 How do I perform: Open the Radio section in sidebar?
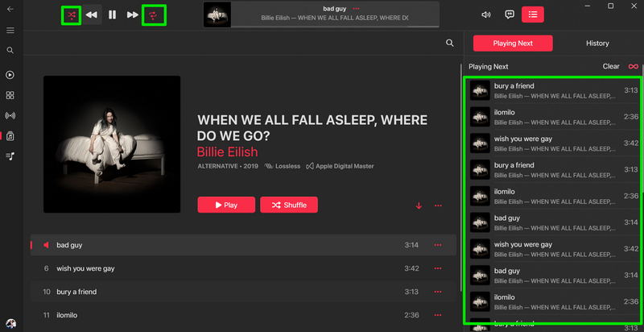(10, 115)
